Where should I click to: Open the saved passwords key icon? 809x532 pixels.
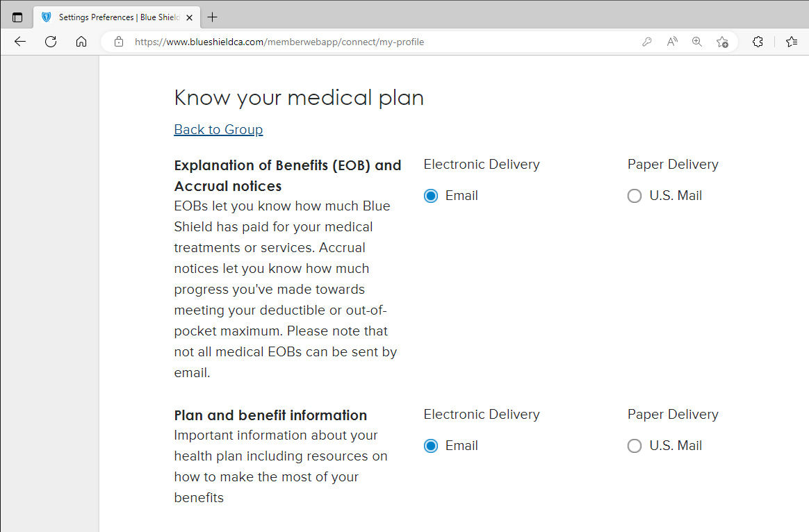[647, 42]
